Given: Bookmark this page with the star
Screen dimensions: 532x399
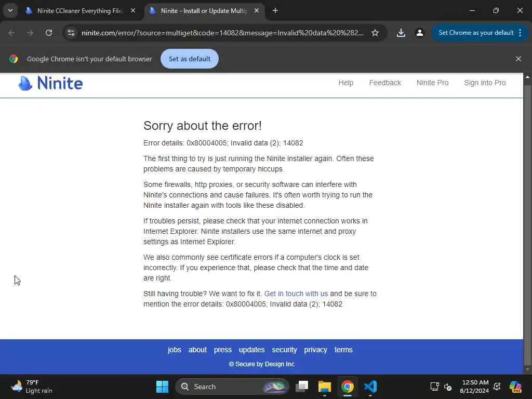Looking at the screenshot, I should [375, 33].
